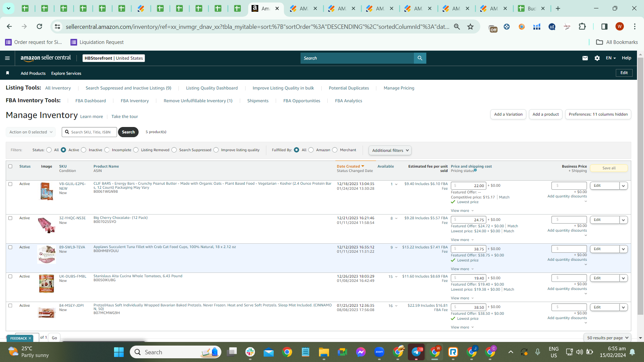
Task: Expand View more for Big Cherry Chocolate
Action: coord(462,240)
